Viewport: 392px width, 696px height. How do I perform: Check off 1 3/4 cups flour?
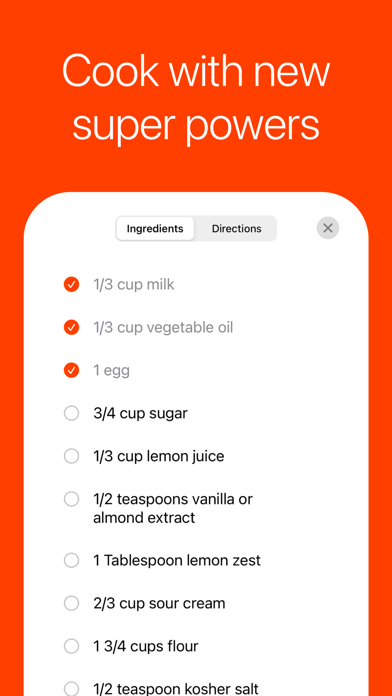click(x=71, y=646)
